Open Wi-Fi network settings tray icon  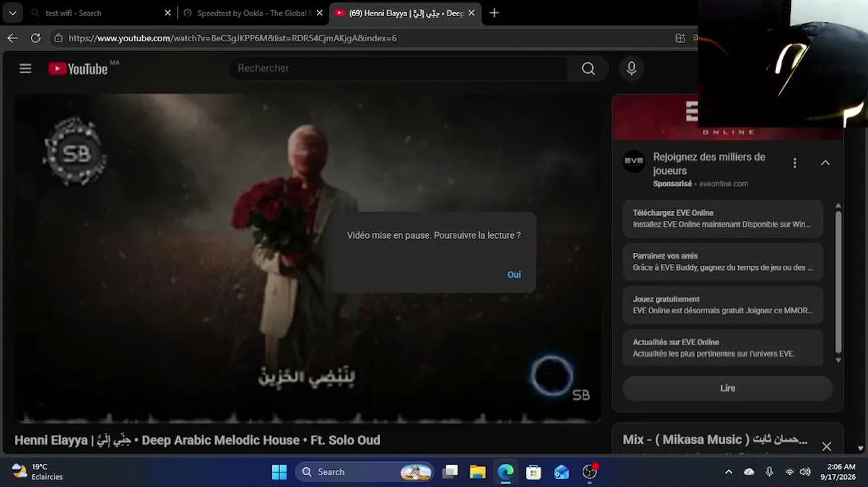(789, 471)
